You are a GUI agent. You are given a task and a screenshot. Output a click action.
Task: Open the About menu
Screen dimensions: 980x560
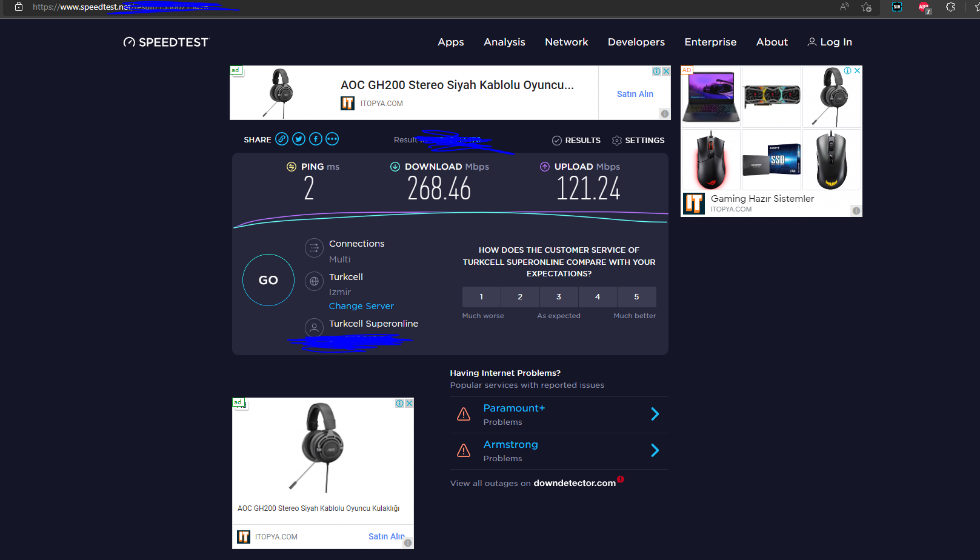coord(772,42)
